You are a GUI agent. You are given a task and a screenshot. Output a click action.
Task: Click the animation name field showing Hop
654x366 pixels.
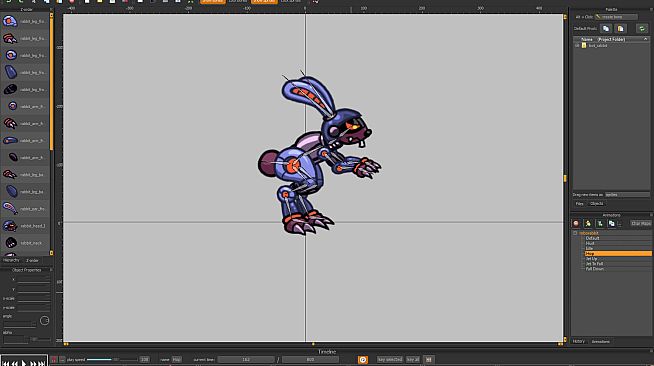[x=177, y=359]
